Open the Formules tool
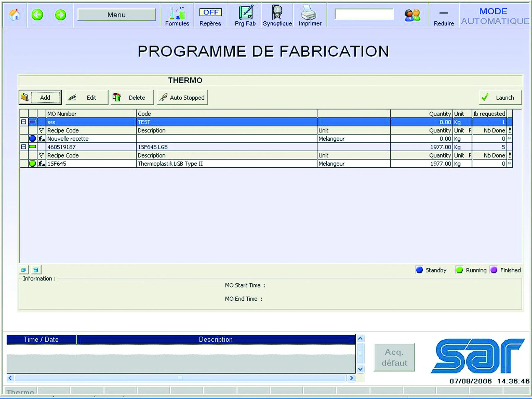The image size is (532, 399). [x=177, y=15]
